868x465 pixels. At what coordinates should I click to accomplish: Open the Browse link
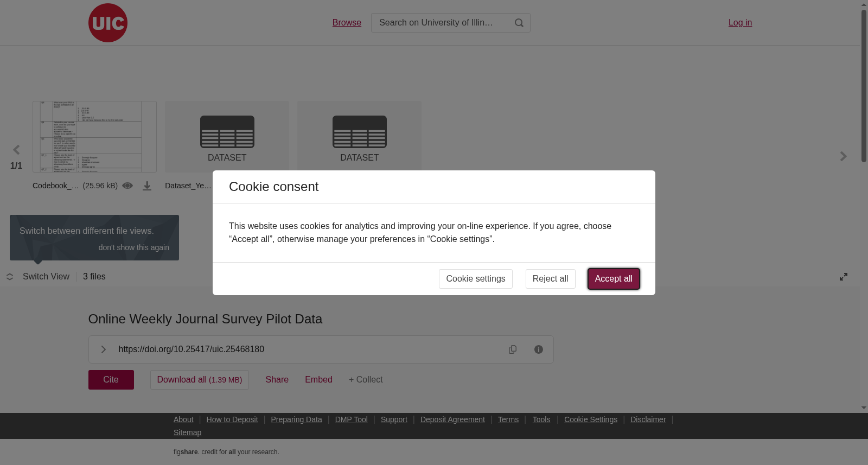[x=347, y=23]
